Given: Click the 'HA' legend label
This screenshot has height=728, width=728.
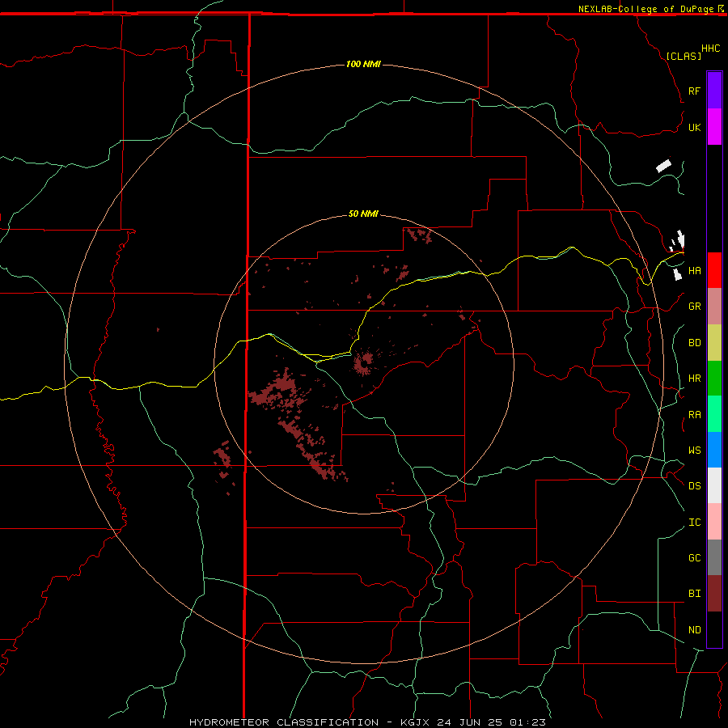Looking at the screenshot, I should click(694, 271).
